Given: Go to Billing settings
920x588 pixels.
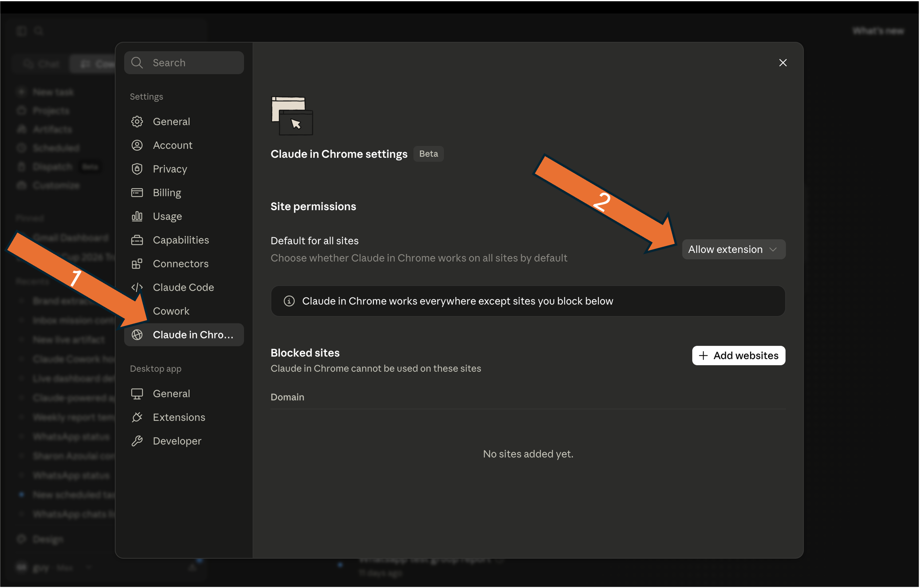Looking at the screenshot, I should coord(184,193).
